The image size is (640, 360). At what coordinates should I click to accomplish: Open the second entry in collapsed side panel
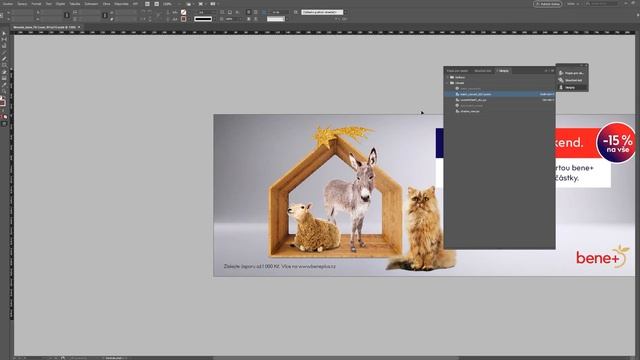pos(572,80)
